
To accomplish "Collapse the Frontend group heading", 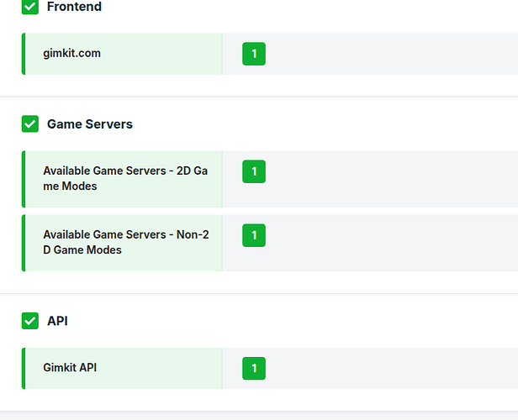I will [x=74, y=7].
